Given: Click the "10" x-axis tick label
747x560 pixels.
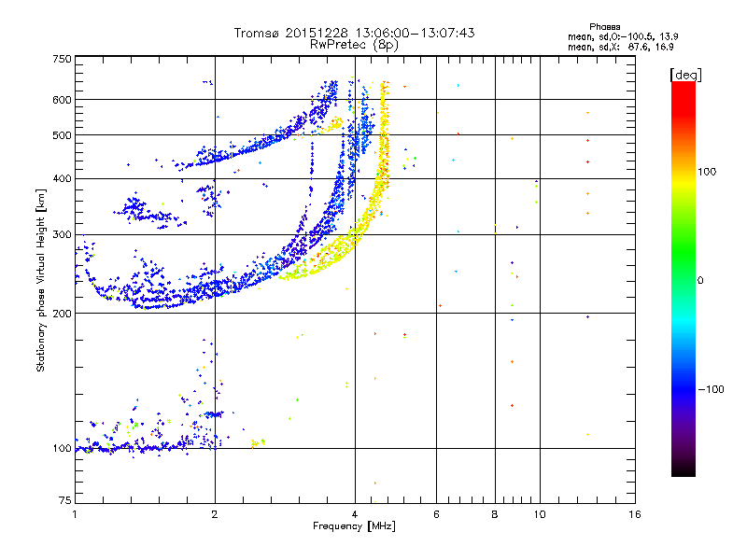Looking at the screenshot, I should 540,514.
